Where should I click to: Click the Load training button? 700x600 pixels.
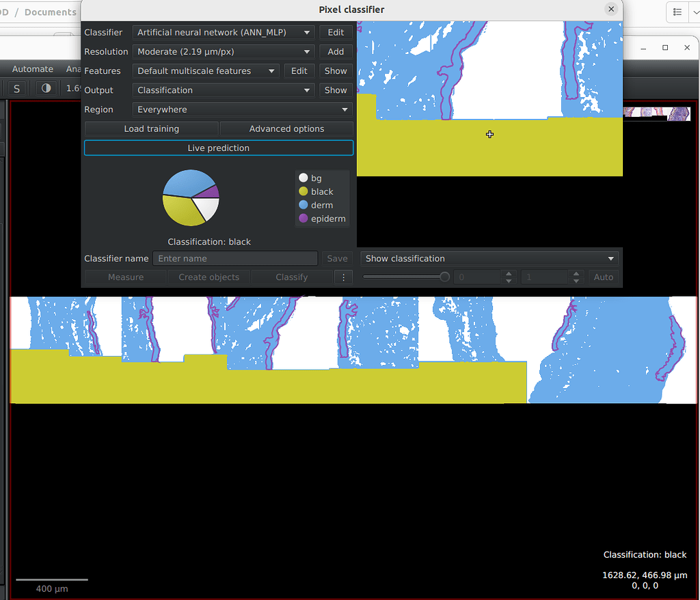(150, 128)
